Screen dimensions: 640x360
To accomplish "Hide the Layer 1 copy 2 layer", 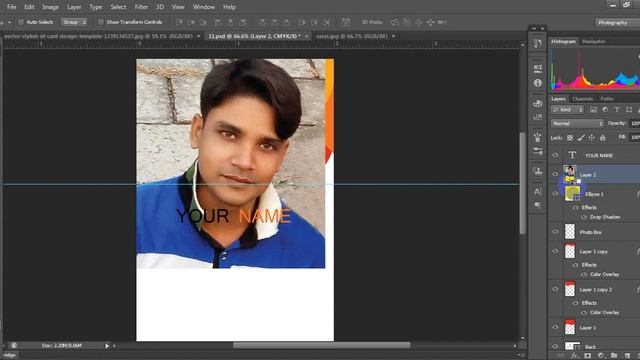I will pyautogui.click(x=555, y=289).
